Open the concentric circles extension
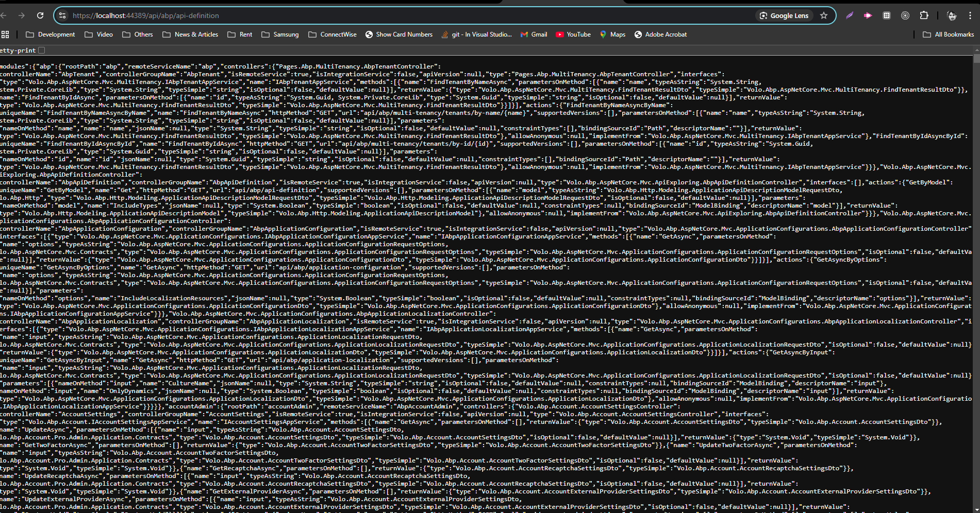 tap(905, 15)
